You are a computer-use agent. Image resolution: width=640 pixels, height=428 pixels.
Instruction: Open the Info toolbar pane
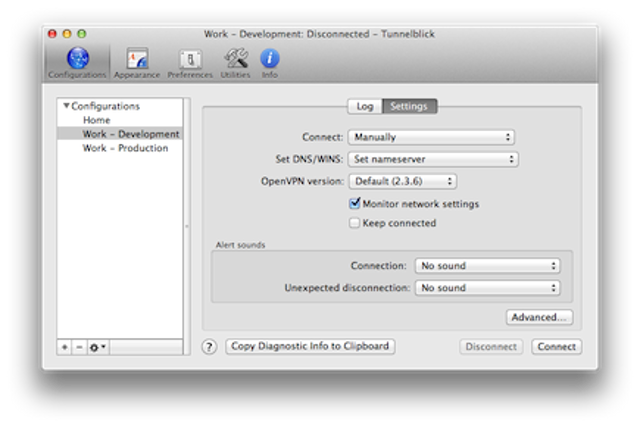coord(269,64)
